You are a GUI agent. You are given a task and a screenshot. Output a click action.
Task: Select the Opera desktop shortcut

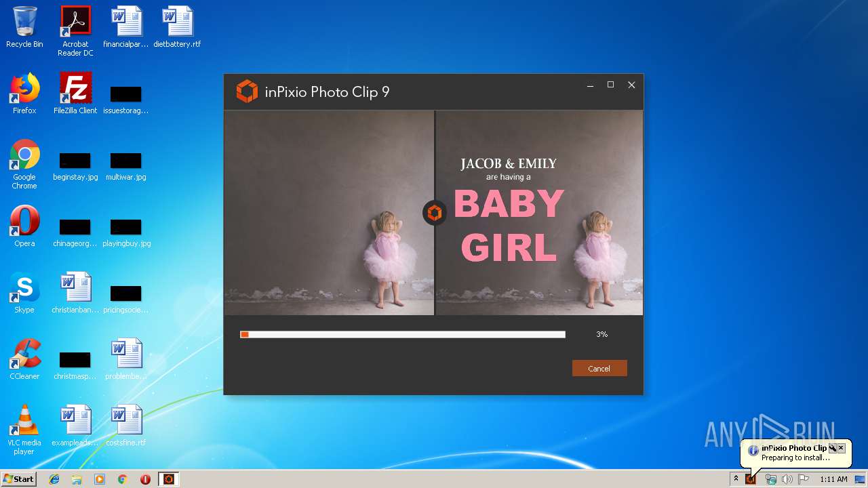click(x=24, y=226)
